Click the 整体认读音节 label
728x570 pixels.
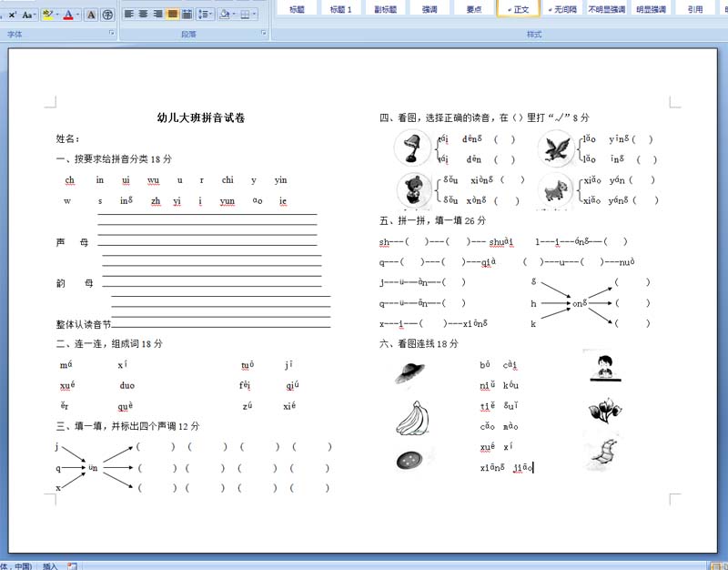(84, 324)
